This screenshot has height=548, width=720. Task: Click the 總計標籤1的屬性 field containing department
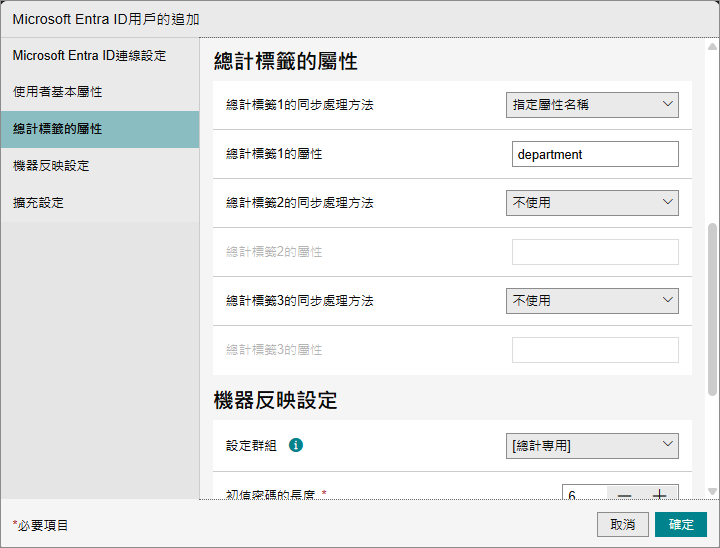point(594,154)
